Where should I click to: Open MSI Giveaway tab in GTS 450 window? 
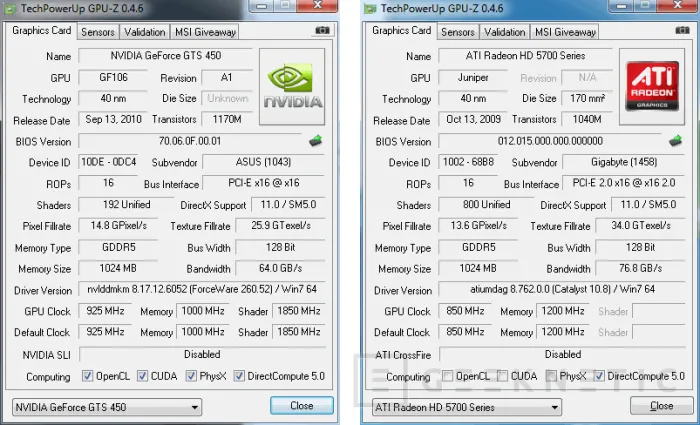click(205, 32)
